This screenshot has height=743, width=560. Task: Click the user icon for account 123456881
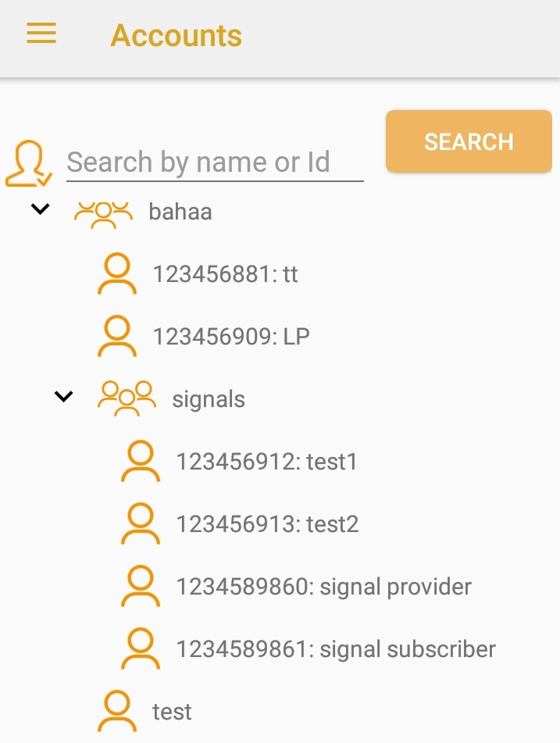(117, 274)
